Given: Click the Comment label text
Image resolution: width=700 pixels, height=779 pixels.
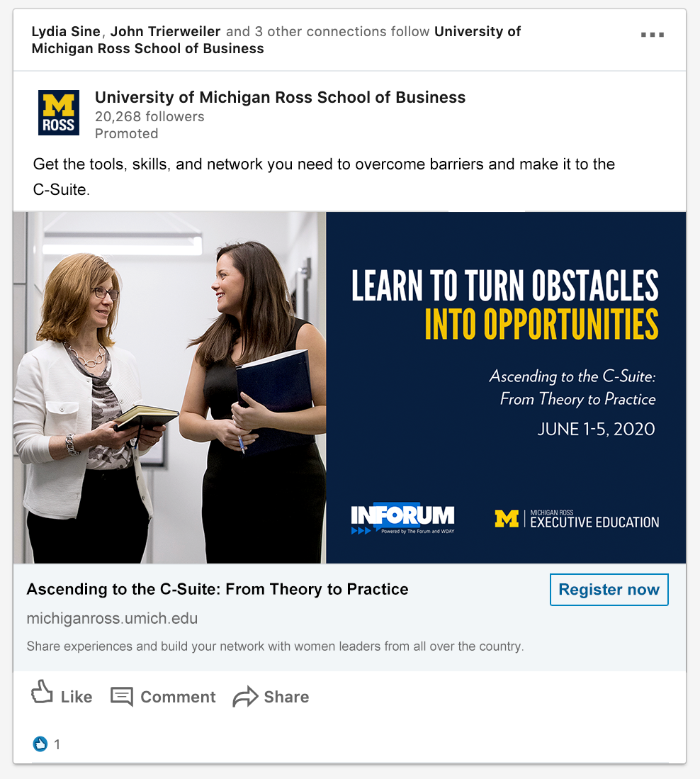Looking at the screenshot, I should coord(179,697).
